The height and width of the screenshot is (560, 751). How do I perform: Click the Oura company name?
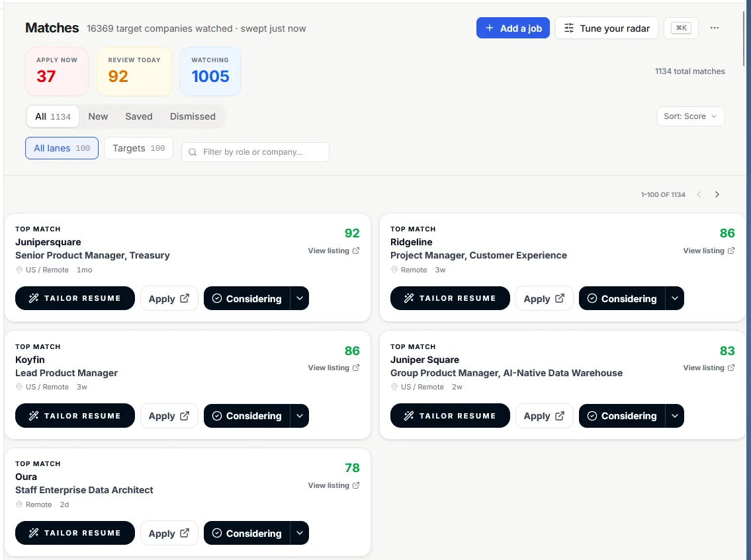click(x=26, y=477)
